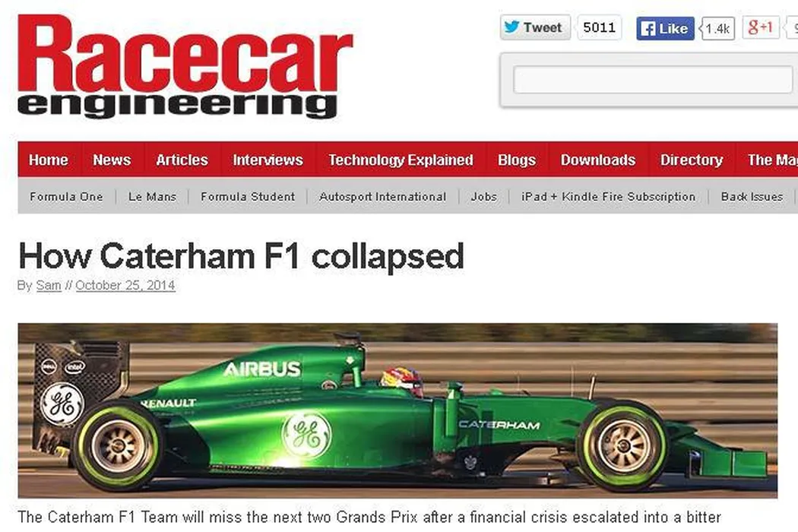Open the Home menu item
Viewport: 798px width, 532px height.
49,160
